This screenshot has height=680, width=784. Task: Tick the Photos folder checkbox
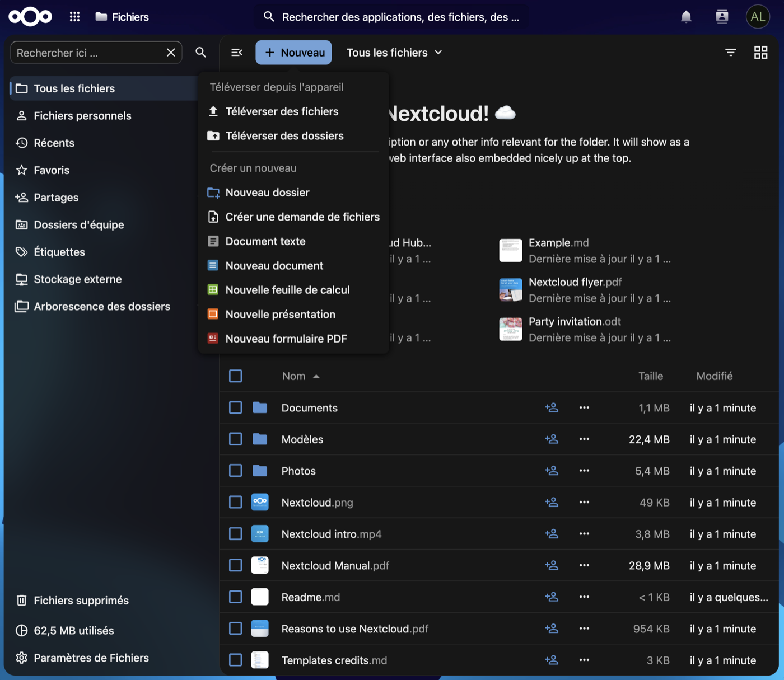[236, 471]
